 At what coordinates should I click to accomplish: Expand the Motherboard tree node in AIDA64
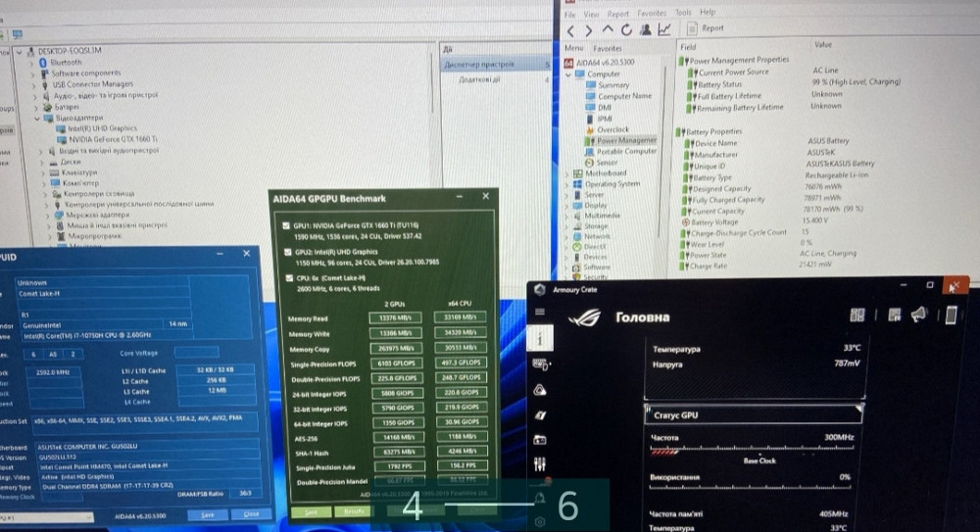(x=565, y=173)
